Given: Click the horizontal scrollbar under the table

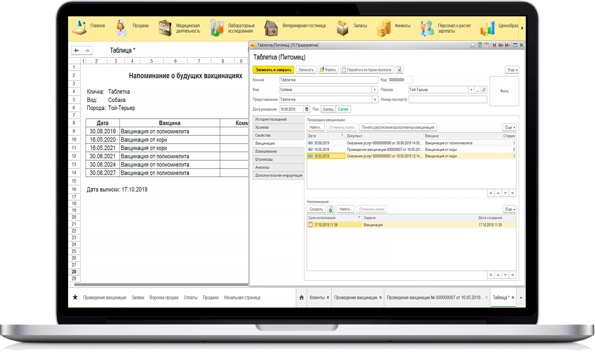Looking at the screenshot, I should (x=160, y=285).
